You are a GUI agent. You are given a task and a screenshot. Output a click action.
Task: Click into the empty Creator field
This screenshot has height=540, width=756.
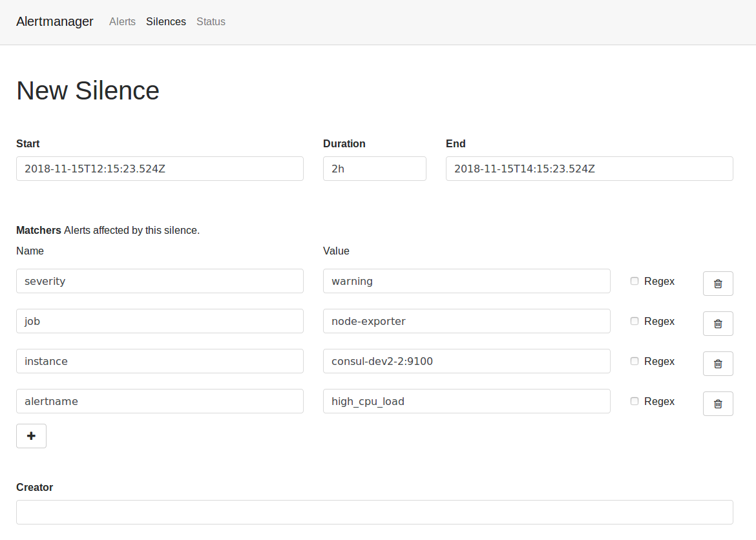375,512
